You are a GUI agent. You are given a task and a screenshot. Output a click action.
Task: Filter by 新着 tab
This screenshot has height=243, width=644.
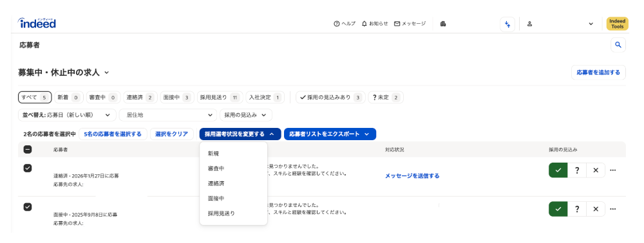(69, 98)
